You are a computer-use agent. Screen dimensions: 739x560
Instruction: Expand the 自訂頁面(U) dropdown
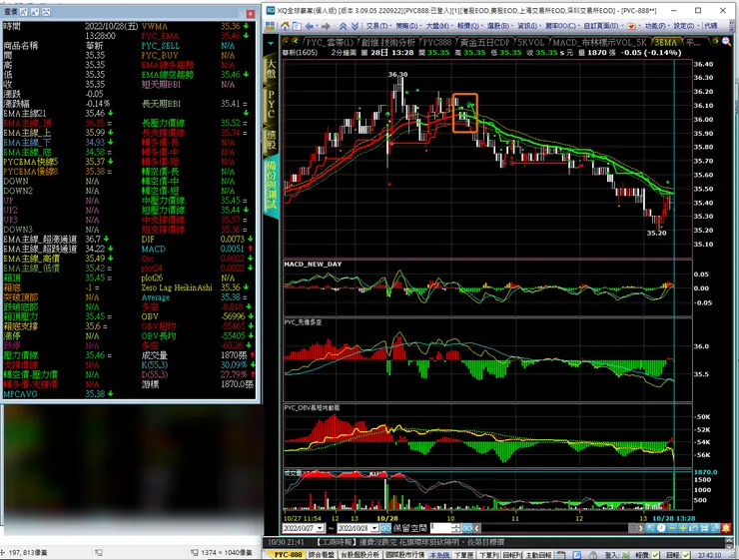pyautogui.click(x=603, y=26)
